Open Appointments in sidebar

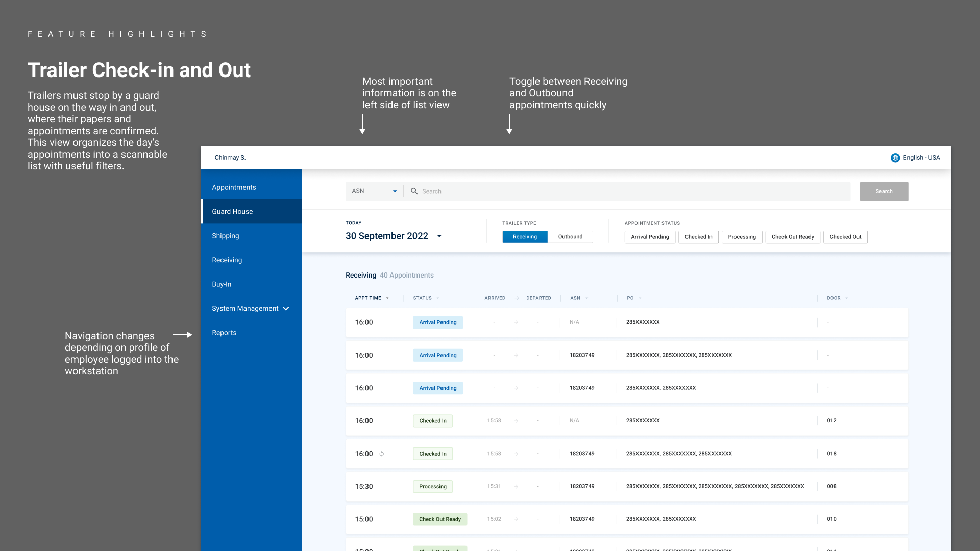(234, 187)
